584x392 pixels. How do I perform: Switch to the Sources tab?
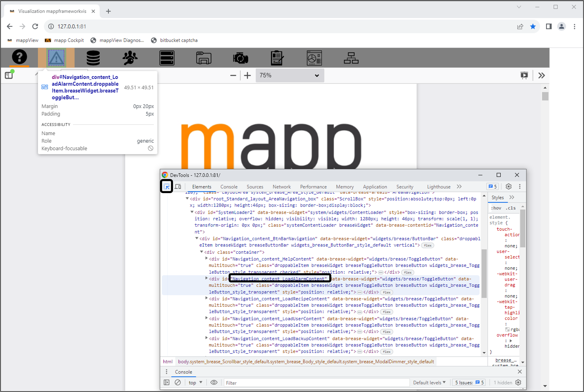click(255, 187)
